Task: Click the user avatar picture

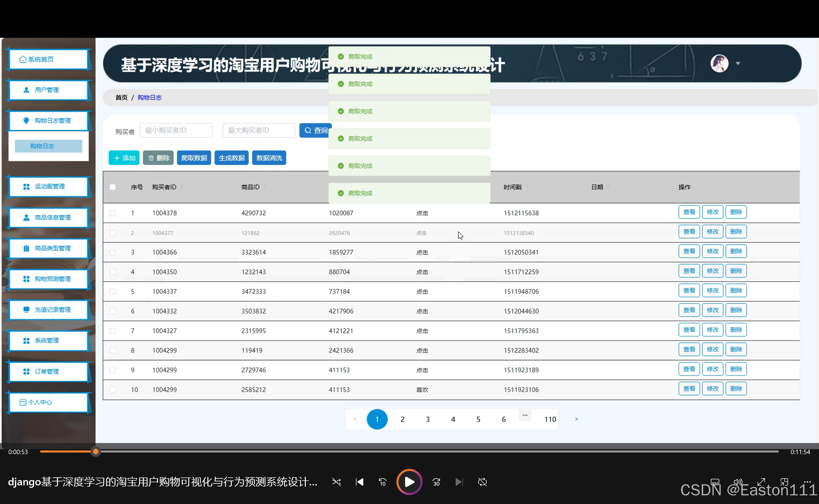Action: pos(719,63)
